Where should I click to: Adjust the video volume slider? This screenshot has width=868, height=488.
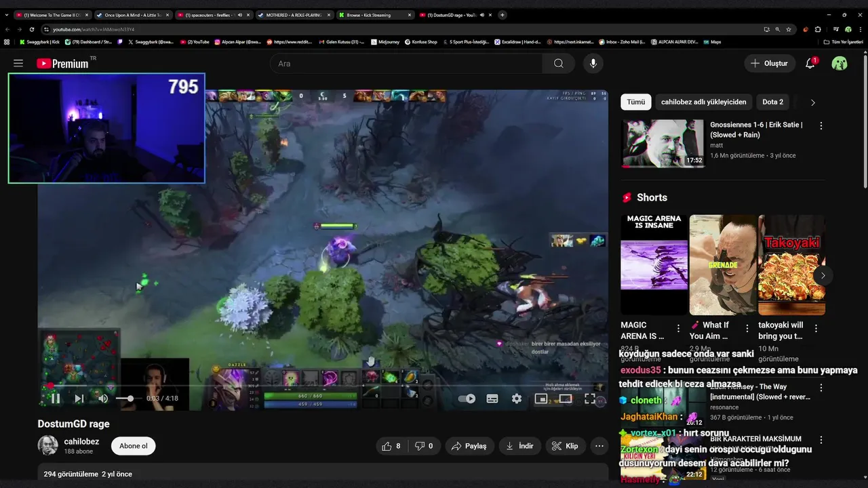(126, 399)
